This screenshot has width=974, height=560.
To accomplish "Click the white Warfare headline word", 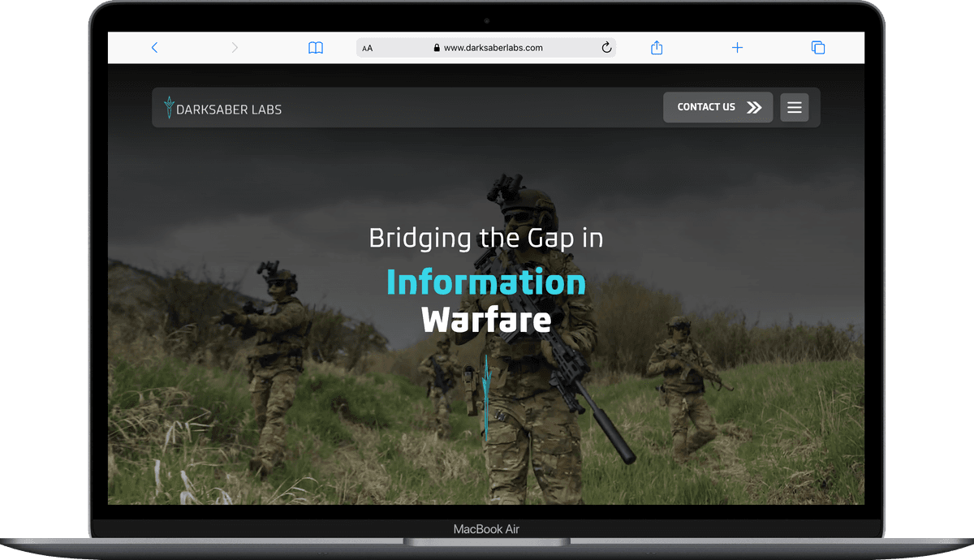I will [486, 320].
